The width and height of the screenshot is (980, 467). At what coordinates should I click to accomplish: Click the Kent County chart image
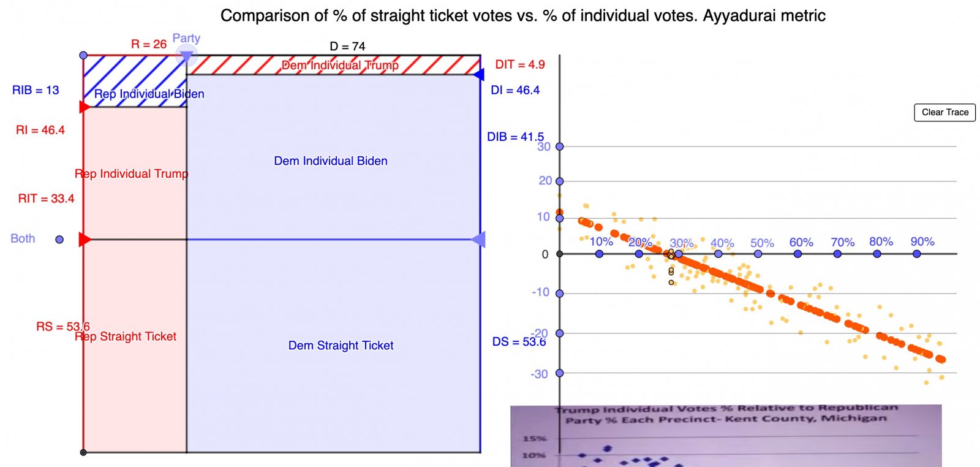(726, 436)
